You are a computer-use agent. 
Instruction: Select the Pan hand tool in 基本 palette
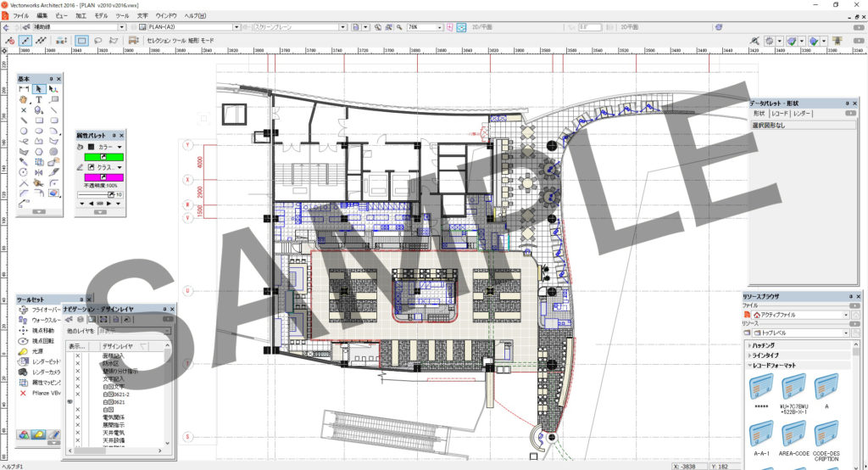(x=23, y=99)
